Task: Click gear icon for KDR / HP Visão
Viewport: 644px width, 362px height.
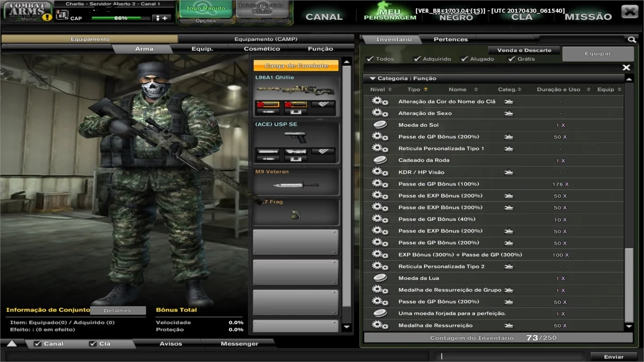Action: (379, 172)
